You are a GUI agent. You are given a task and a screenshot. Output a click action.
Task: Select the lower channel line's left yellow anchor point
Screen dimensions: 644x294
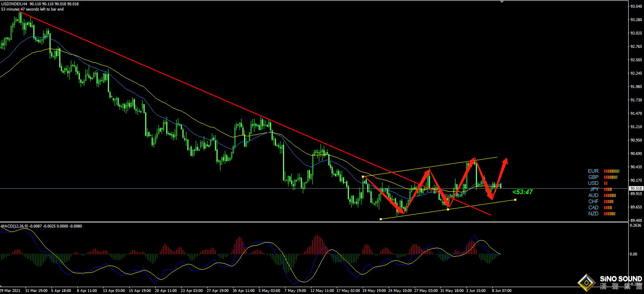point(381,219)
